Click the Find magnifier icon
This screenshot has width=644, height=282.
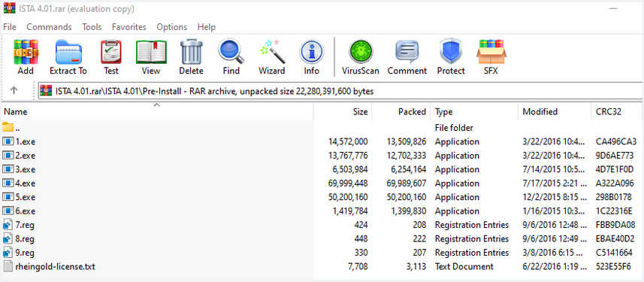231,52
